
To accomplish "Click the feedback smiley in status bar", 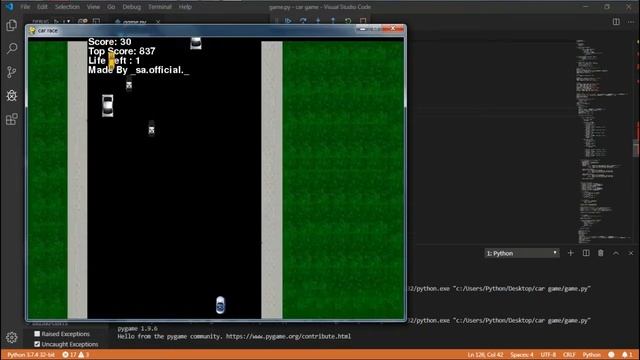I will click(611, 355).
